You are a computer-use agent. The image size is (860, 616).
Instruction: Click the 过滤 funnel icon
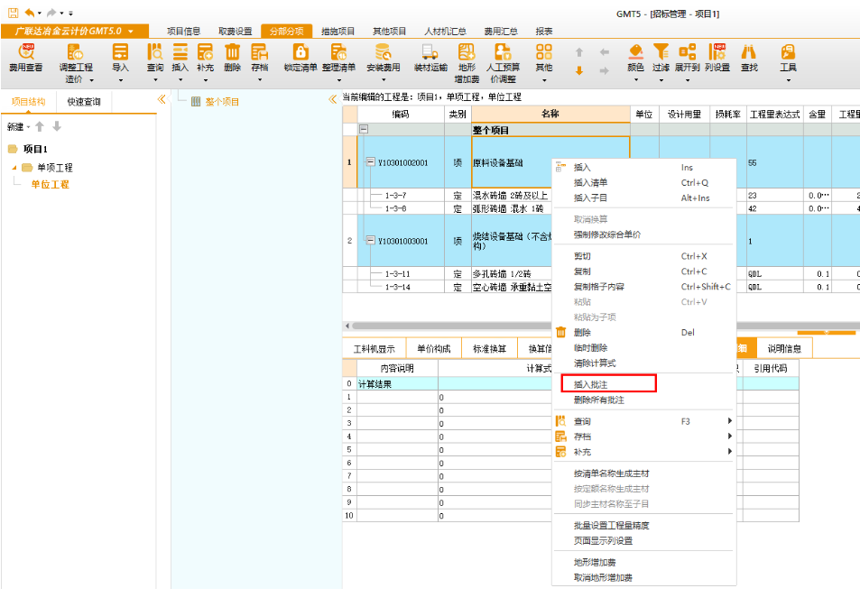pyautogui.click(x=661, y=56)
